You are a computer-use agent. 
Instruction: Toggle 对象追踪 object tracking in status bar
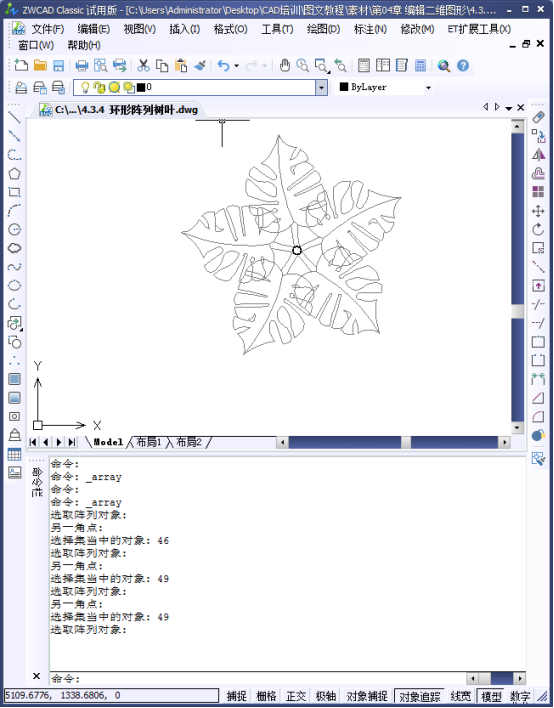419,696
